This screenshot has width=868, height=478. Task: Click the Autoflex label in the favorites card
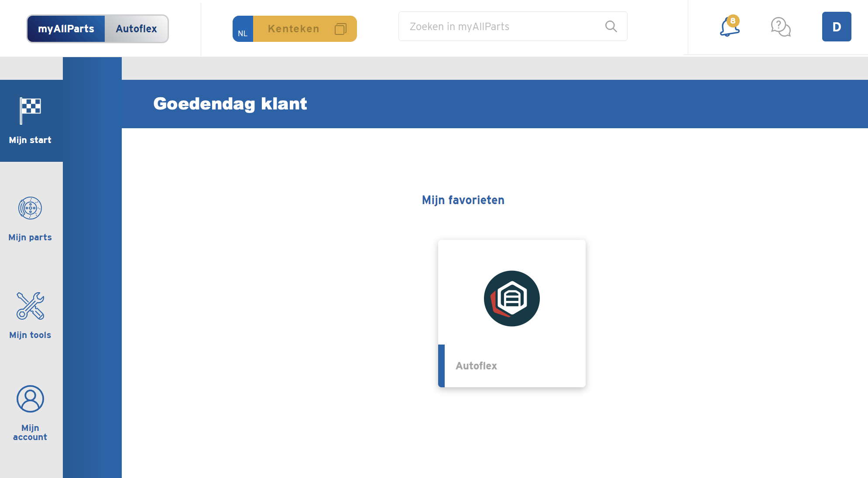(x=476, y=366)
